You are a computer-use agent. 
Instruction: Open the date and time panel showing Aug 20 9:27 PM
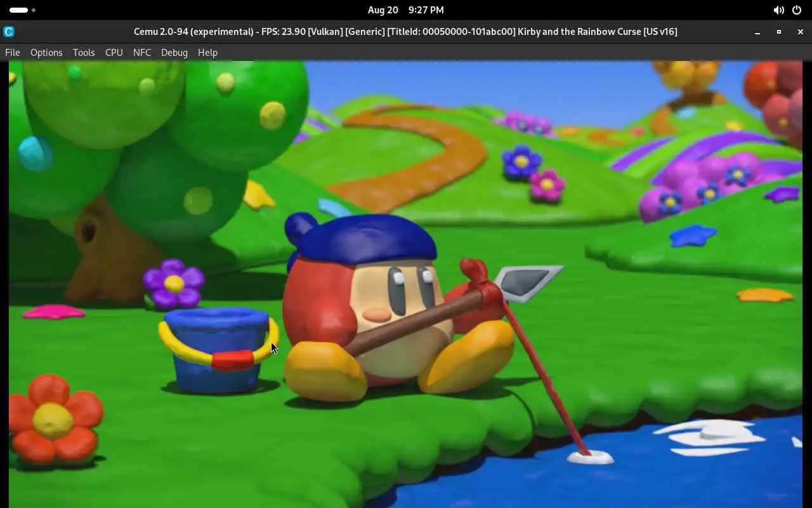click(x=405, y=10)
